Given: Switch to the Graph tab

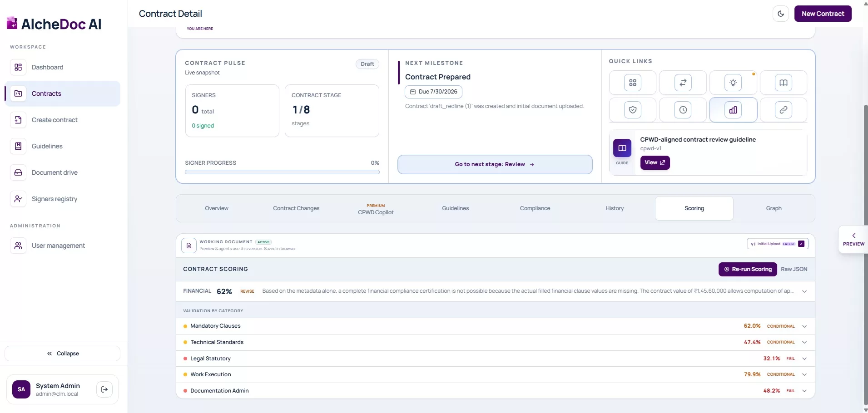Looking at the screenshot, I should coord(774,208).
